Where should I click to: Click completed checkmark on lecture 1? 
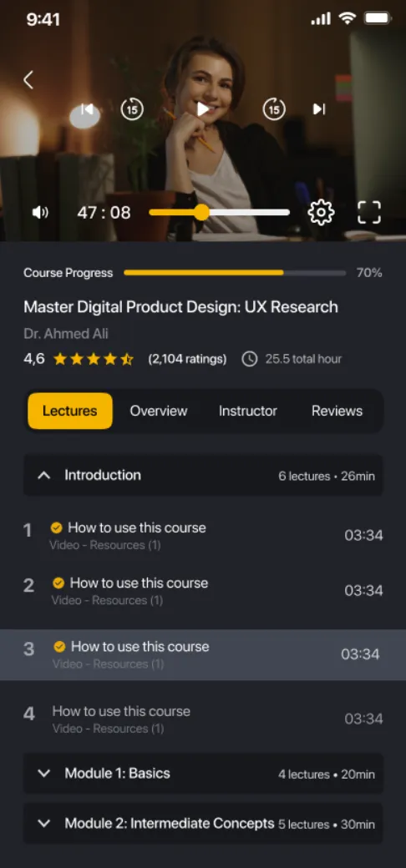[57, 527]
